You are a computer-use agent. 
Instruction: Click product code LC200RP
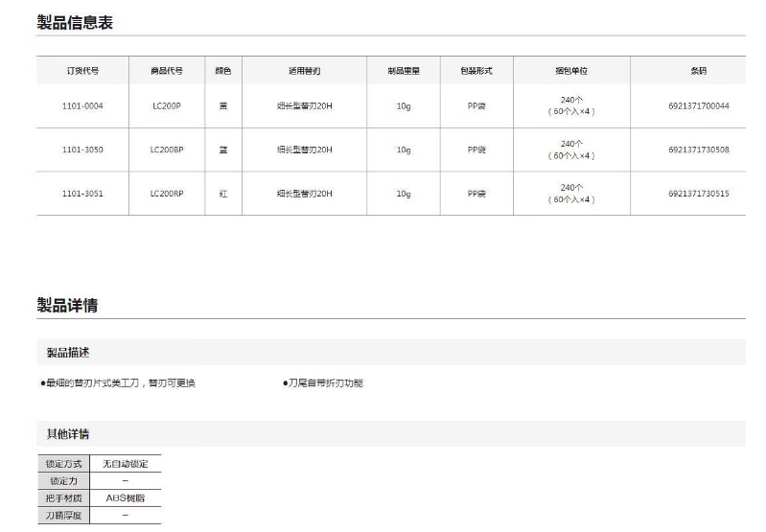(167, 194)
